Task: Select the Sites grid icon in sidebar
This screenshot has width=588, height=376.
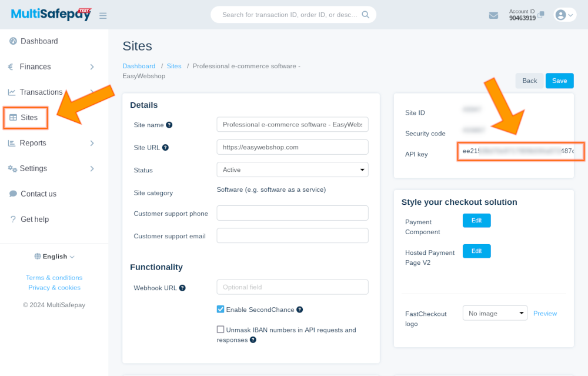Action: coord(14,117)
